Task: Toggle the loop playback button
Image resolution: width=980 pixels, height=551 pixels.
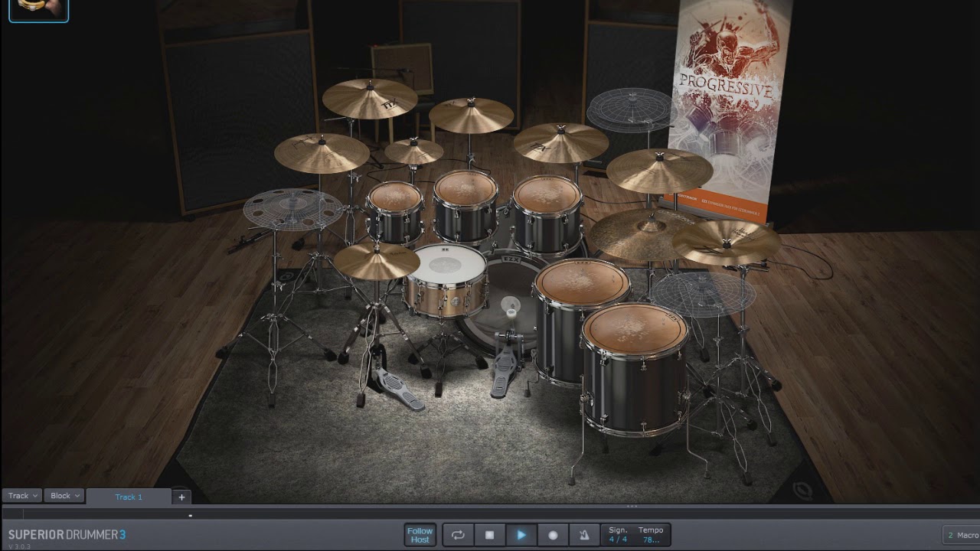Action: (458, 535)
